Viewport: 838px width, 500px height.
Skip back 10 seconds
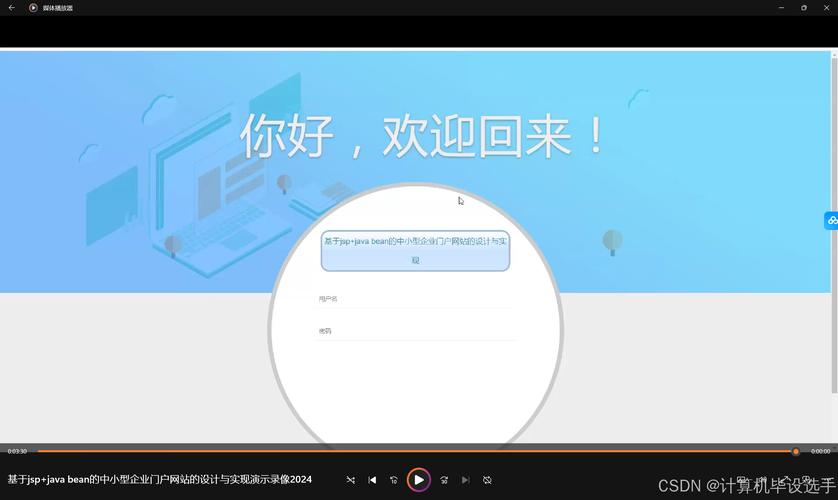tap(394, 480)
